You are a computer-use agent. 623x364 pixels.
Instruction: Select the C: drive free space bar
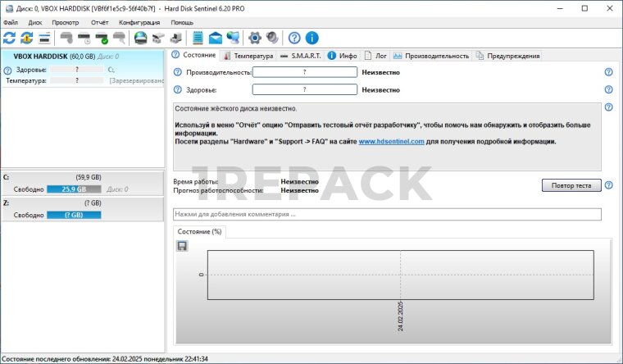pos(73,189)
